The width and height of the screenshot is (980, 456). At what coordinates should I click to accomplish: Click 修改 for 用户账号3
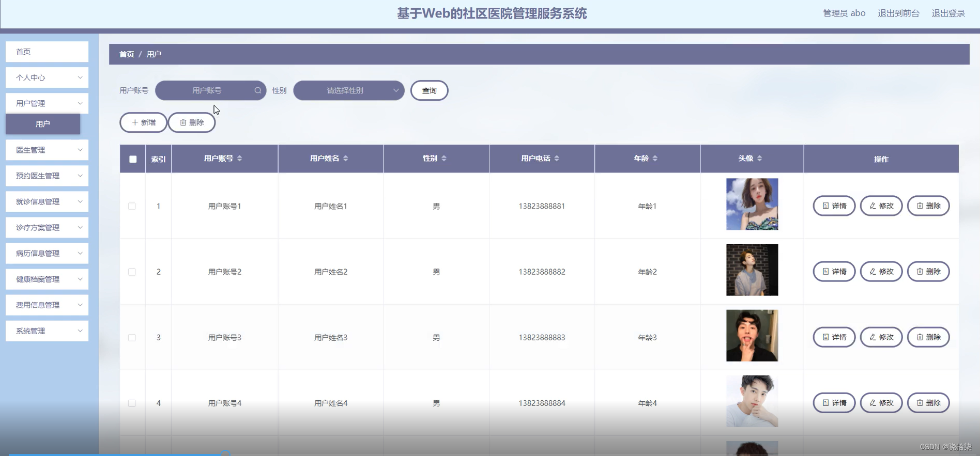[x=881, y=337]
